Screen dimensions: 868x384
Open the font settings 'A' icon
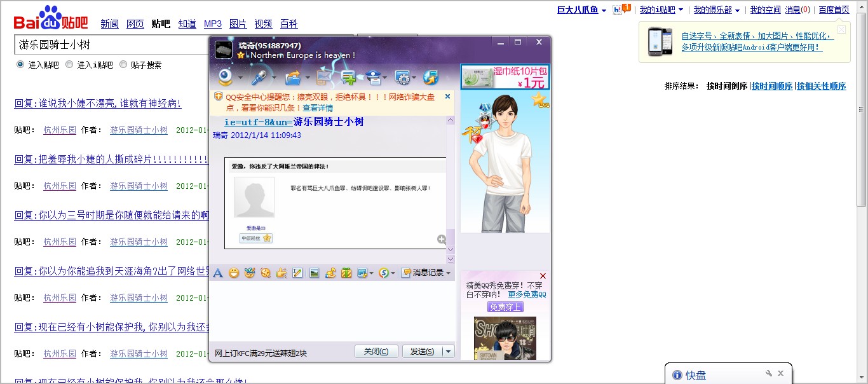218,273
